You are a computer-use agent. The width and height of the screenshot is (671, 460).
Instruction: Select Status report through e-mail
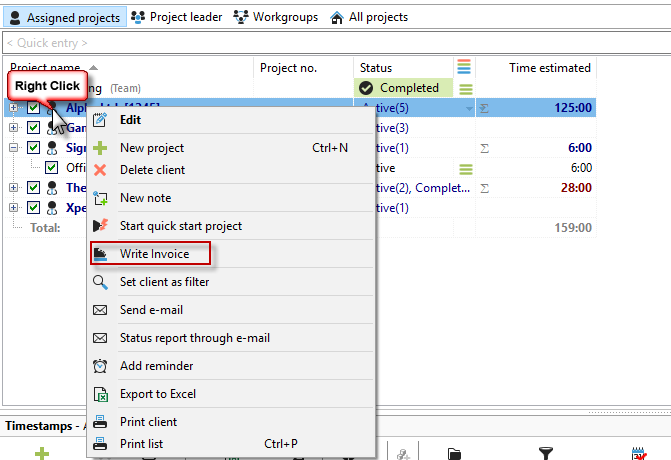click(x=194, y=338)
